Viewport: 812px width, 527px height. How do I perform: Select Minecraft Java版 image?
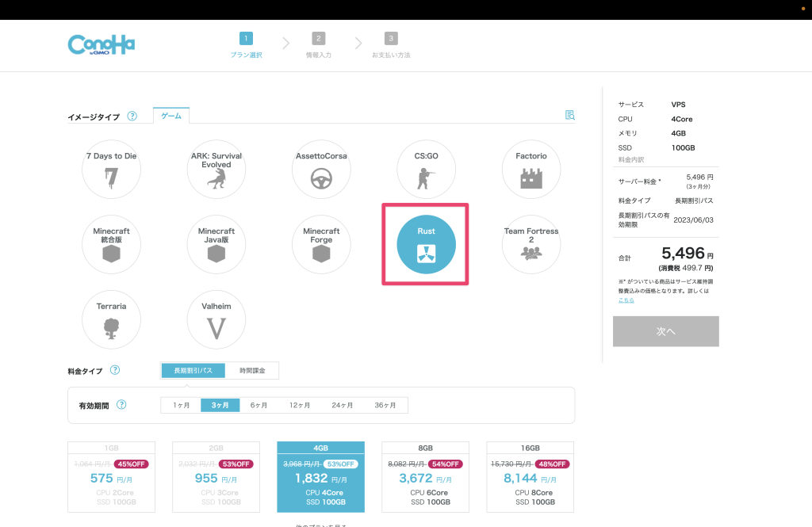point(216,244)
